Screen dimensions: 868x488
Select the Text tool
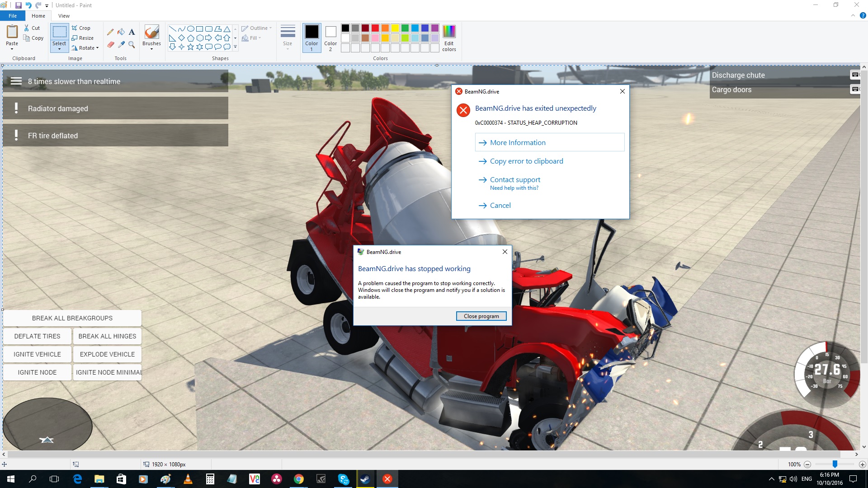click(132, 32)
